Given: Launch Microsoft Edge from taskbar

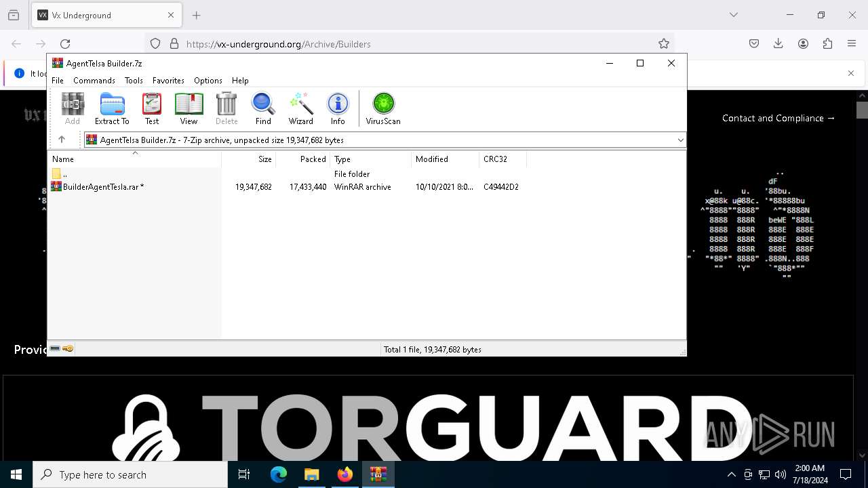Looking at the screenshot, I should [279, 474].
